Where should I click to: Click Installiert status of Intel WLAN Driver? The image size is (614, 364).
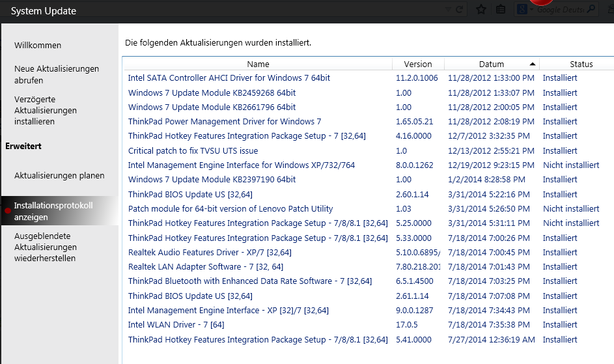click(x=560, y=324)
